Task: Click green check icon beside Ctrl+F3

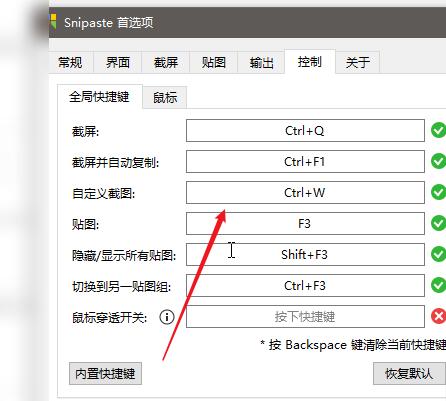Action: tap(438, 285)
